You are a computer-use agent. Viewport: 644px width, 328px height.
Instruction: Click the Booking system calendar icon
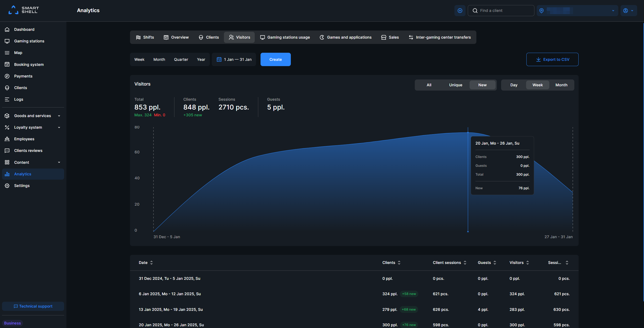7,64
